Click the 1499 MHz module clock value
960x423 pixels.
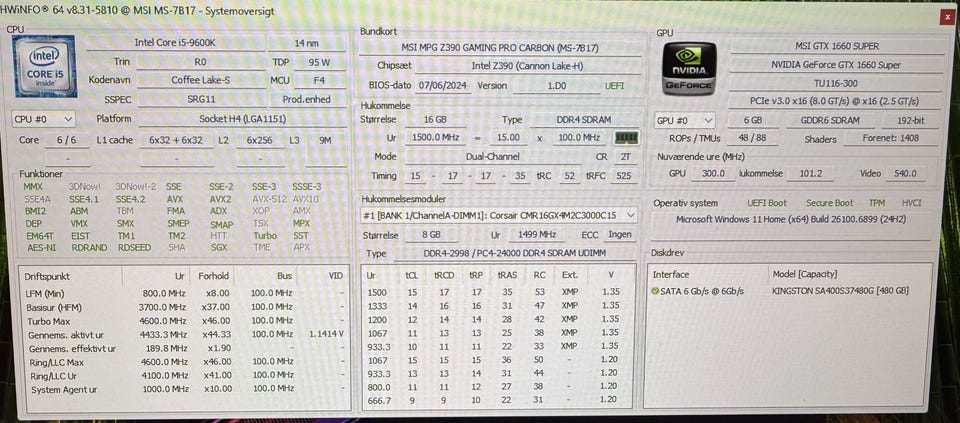539,234
